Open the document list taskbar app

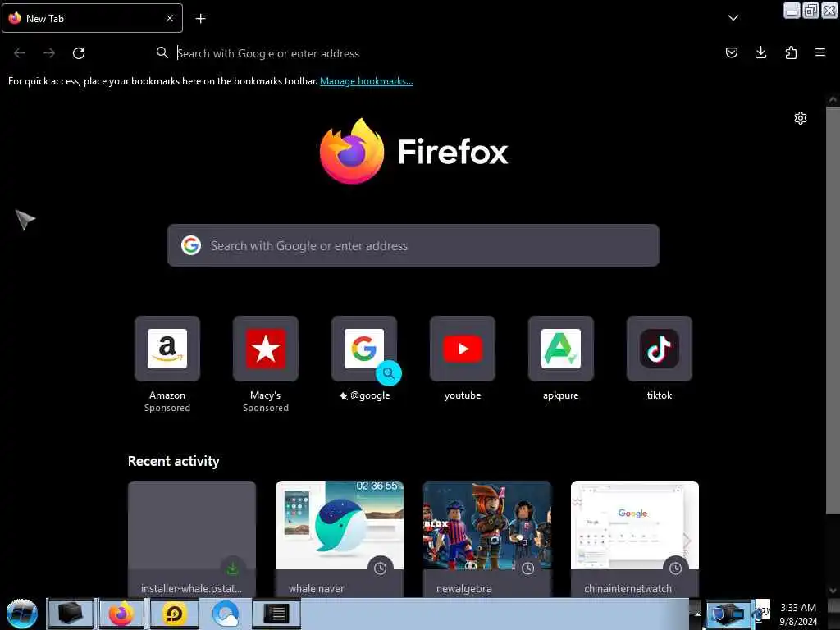tap(276, 614)
